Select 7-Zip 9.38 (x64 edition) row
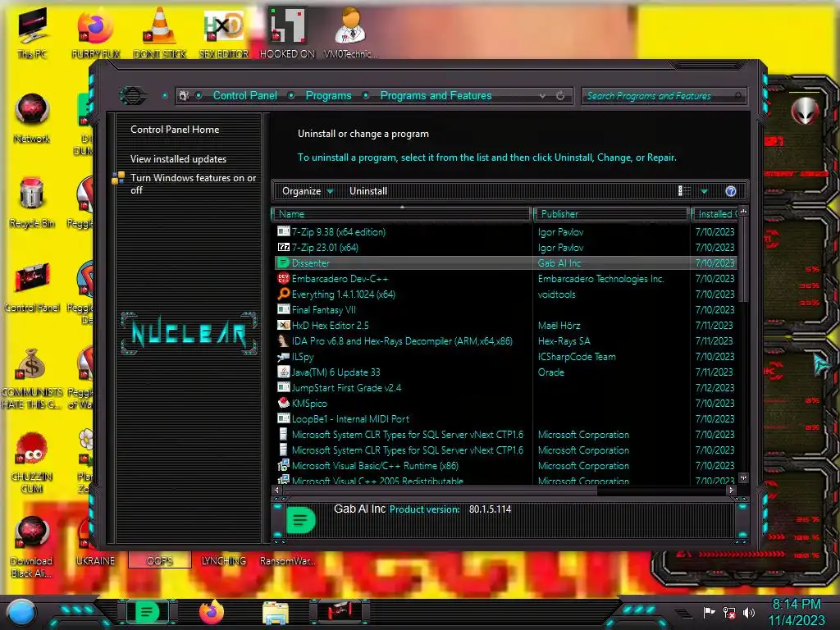 click(x=505, y=232)
